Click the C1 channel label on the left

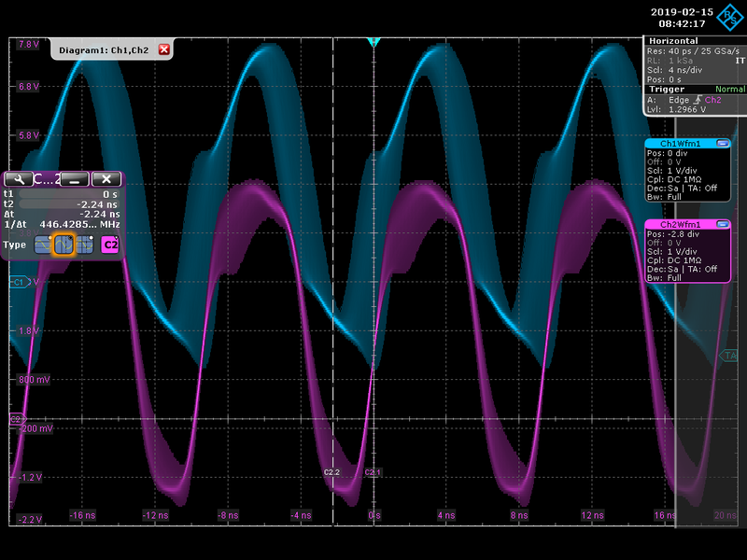click(19, 282)
